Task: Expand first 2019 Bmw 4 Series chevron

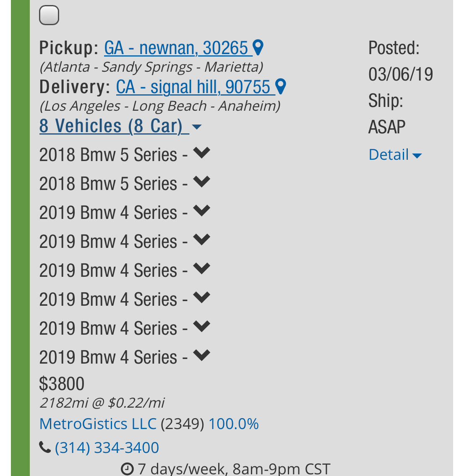Action: click(x=201, y=211)
